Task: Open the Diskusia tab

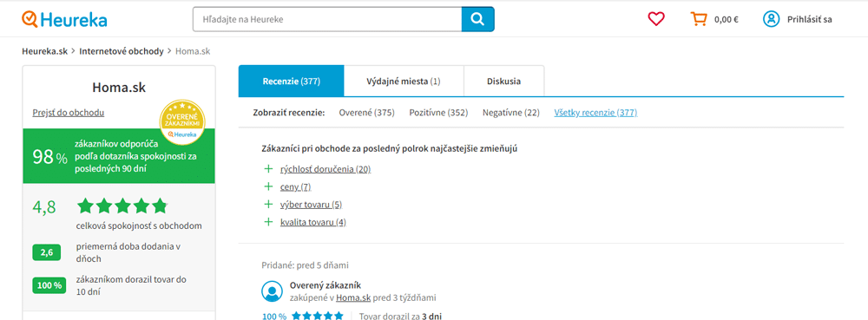Action: (503, 82)
